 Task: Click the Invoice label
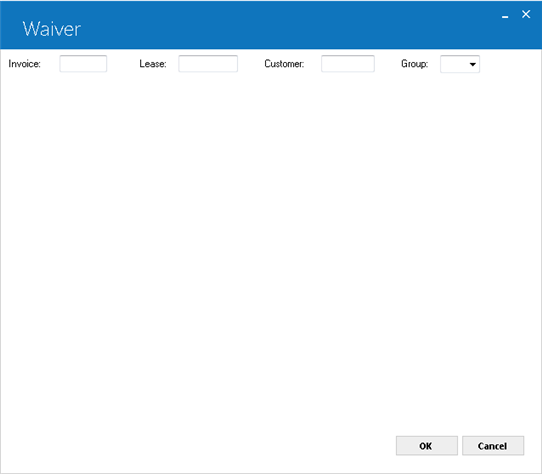(25, 64)
